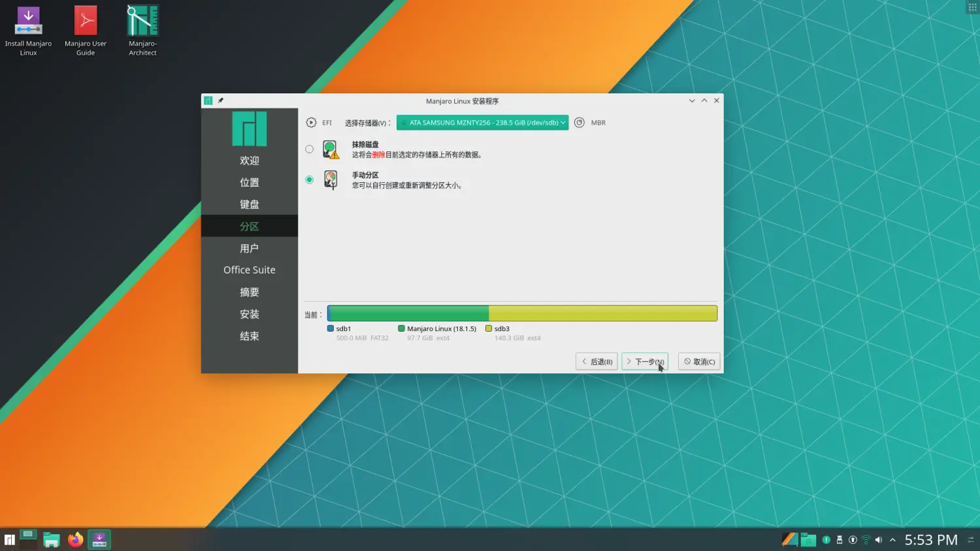Viewport: 980px width, 551px height.
Task: Launch Manjaro-Architect desktop shortcut
Action: point(142,30)
